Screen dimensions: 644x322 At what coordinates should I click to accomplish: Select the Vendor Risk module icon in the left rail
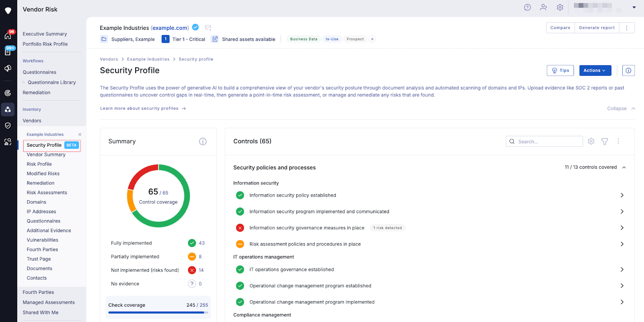8,109
